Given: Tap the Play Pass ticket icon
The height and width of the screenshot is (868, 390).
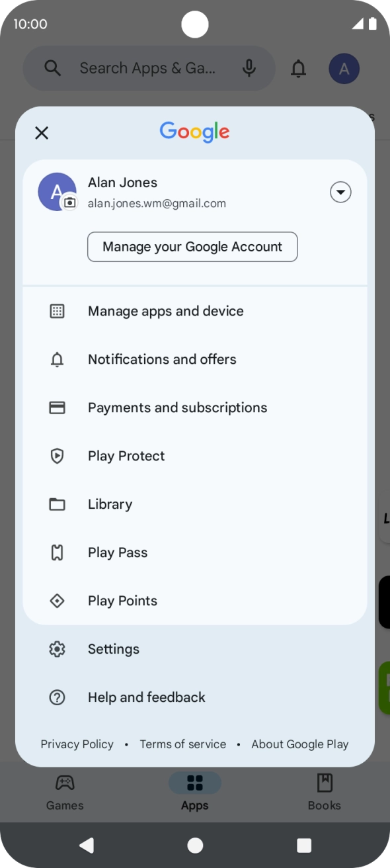Looking at the screenshot, I should click(58, 552).
